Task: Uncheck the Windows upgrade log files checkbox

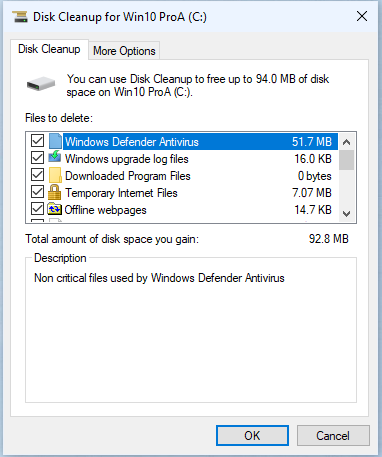Action: tap(37, 158)
